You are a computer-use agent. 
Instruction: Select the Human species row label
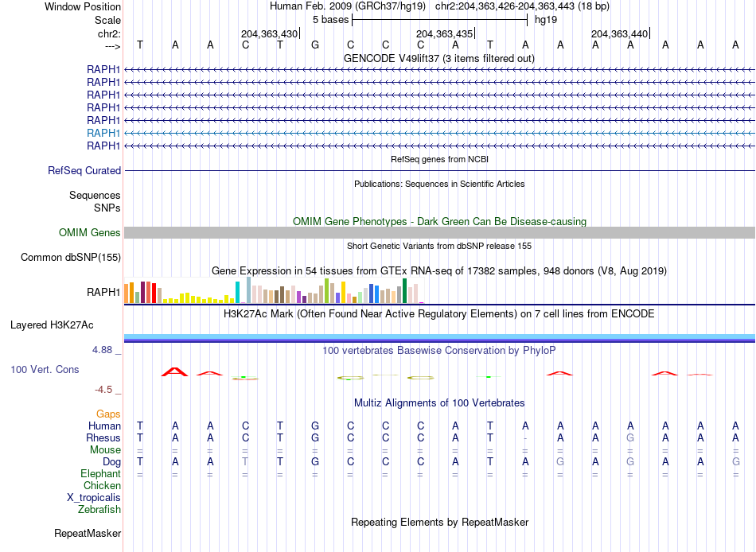(104, 426)
